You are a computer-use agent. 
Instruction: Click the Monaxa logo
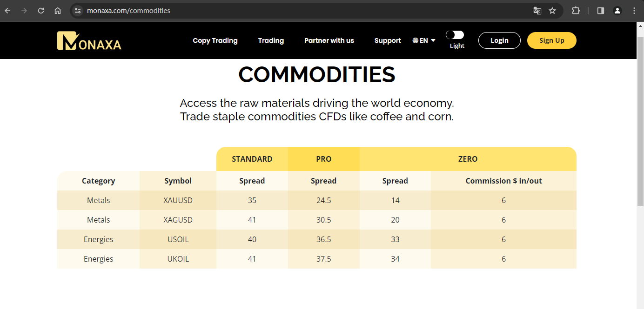coord(89,40)
